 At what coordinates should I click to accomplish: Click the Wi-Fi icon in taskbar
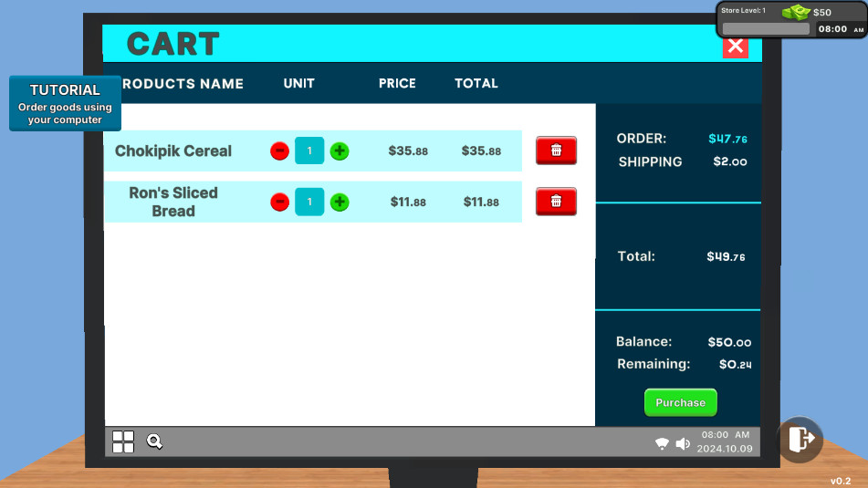(662, 443)
